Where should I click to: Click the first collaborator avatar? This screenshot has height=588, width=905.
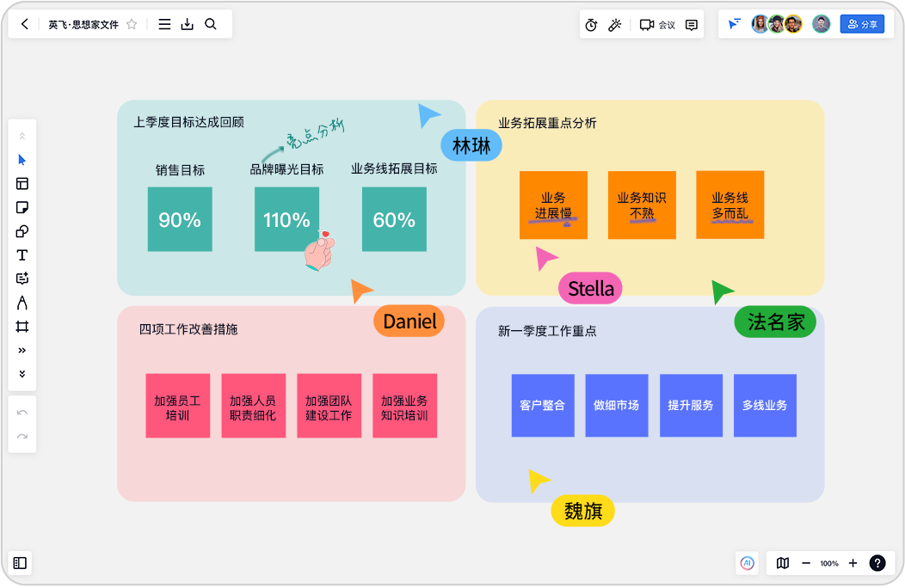point(760,24)
